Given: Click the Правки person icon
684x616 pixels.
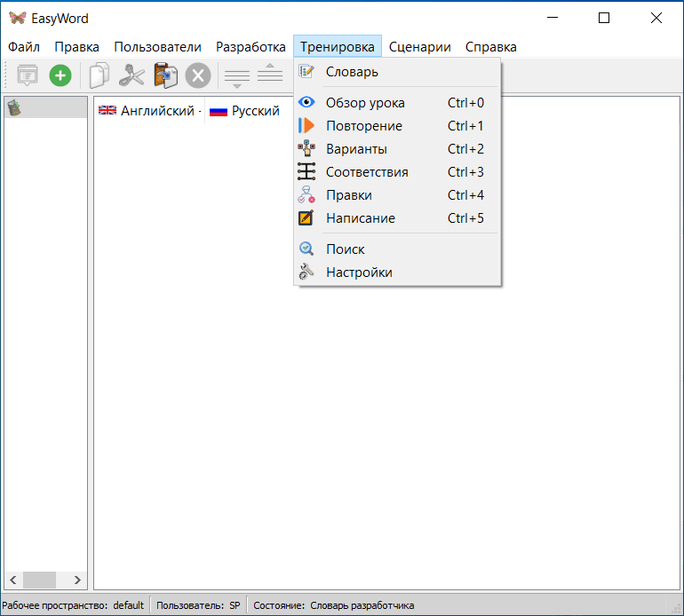Looking at the screenshot, I should pyautogui.click(x=306, y=194).
